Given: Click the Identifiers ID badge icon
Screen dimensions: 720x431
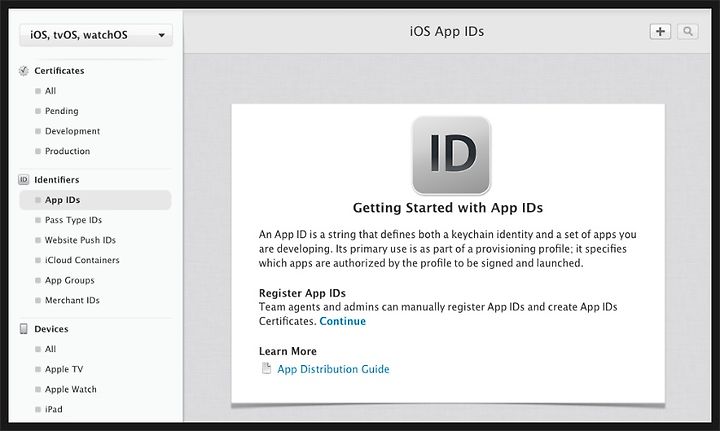Looking at the screenshot, I should coord(23,179).
